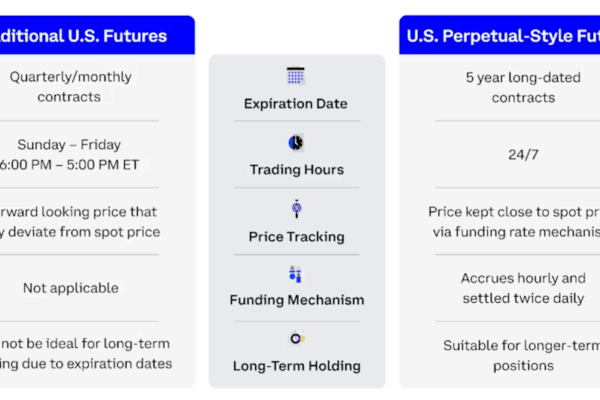Click the 5 year long-dated contracts text

click(523, 88)
